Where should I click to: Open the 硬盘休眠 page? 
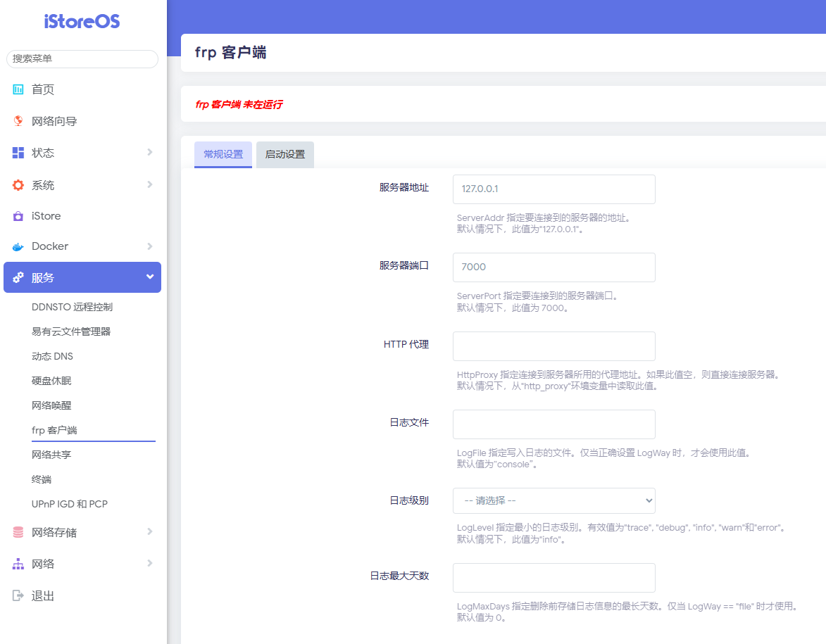[53, 380]
